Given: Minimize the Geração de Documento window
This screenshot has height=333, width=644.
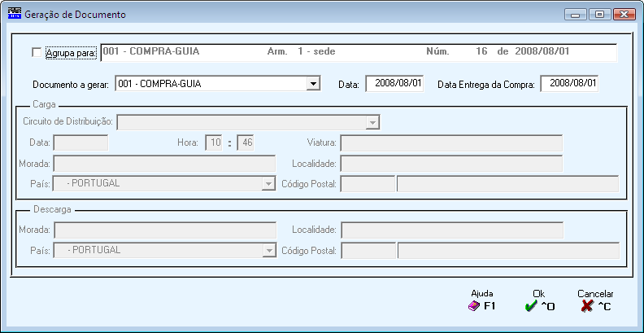Looking at the screenshot, I should pyautogui.click(x=576, y=15).
